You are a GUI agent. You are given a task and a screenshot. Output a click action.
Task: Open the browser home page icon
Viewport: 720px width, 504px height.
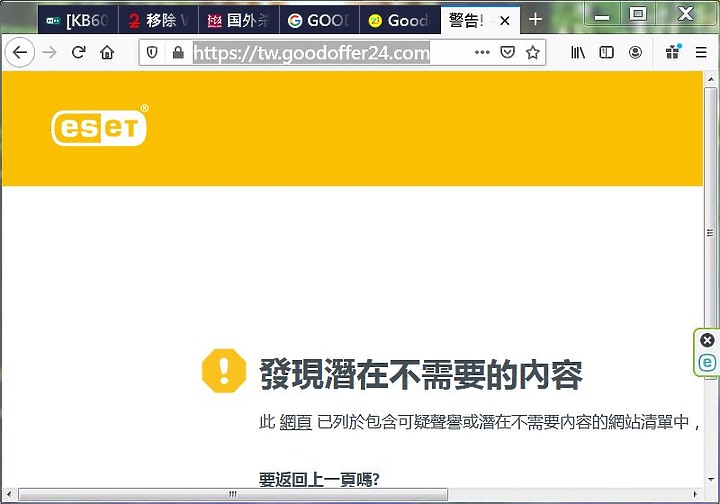tap(107, 52)
